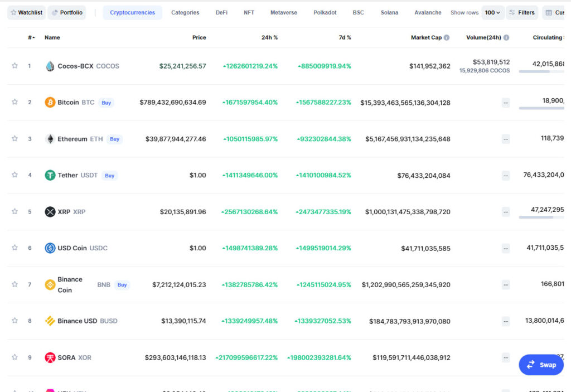The image size is (571, 392).
Task: Click the XRP circulating supply bar
Action: (x=541, y=217)
